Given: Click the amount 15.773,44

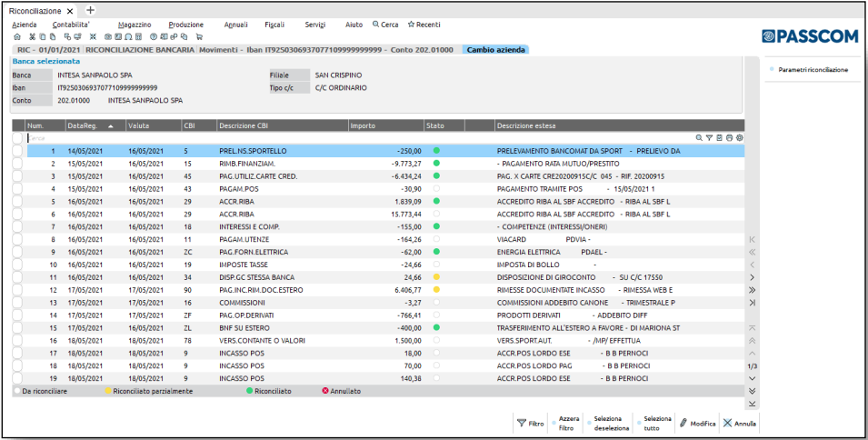Looking at the screenshot, I should tap(406, 215).
